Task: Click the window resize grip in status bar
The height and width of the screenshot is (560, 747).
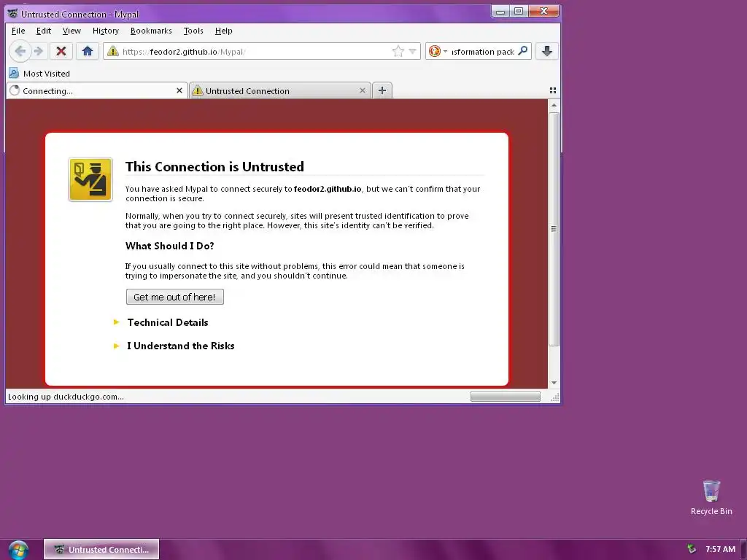Action: (x=555, y=397)
